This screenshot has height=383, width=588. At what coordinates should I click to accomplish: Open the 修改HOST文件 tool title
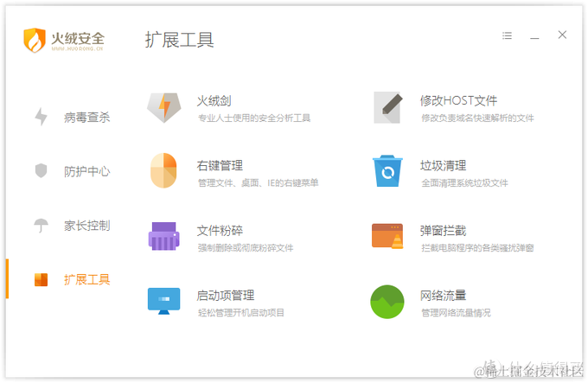click(x=458, y=101)
